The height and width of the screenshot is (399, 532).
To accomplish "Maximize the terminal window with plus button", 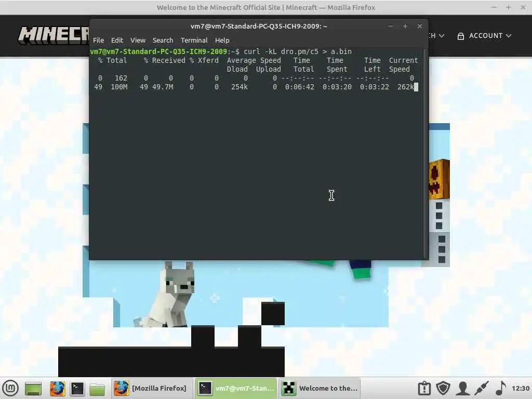I will (x=405, y=26).
